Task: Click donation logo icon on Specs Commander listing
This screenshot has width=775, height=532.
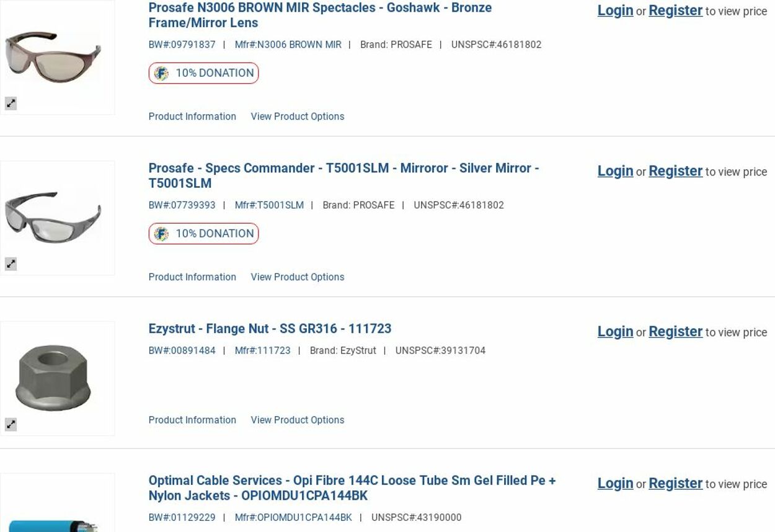Action: (161, 234)
